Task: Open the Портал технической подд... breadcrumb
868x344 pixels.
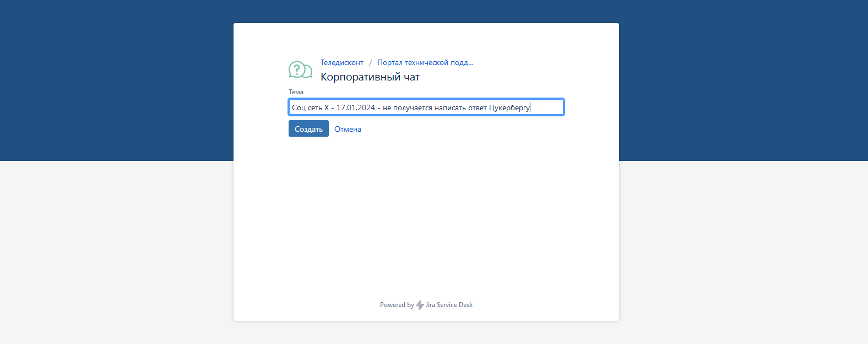Action: pos(425,62)
